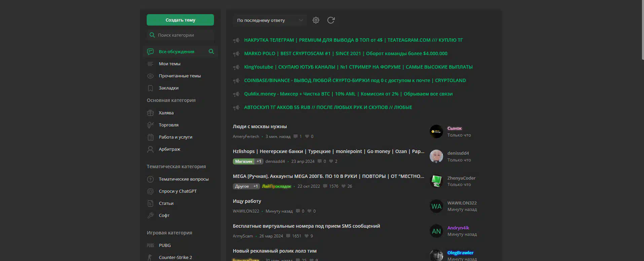Focus the Поиск категории search field

180,35
